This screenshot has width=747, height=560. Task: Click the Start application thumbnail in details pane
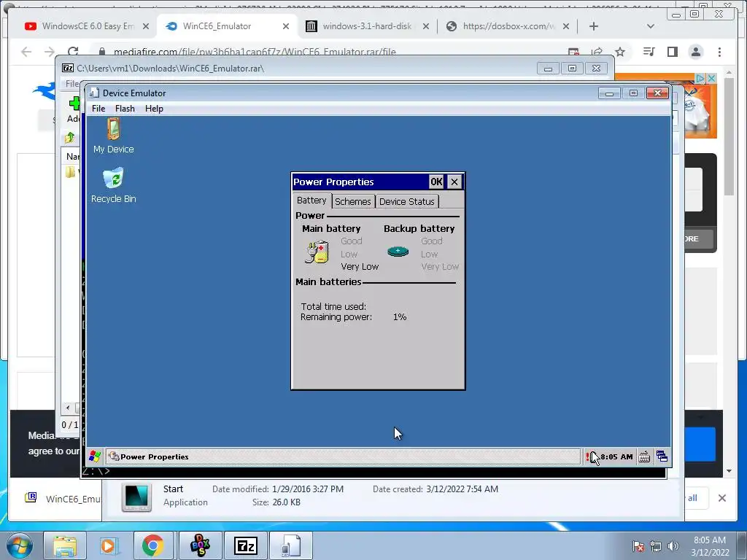(x=136, y=497)
